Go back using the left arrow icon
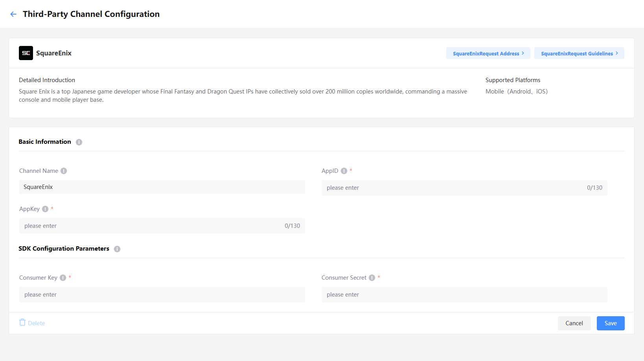Viewport: 644px width, 361px height. click(x=13, y=14)
